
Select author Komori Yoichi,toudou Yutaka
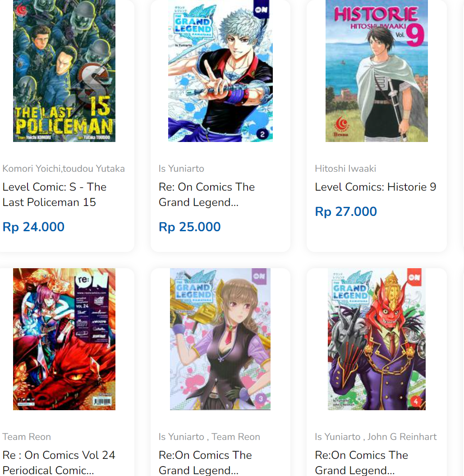[x=64, y=169]
